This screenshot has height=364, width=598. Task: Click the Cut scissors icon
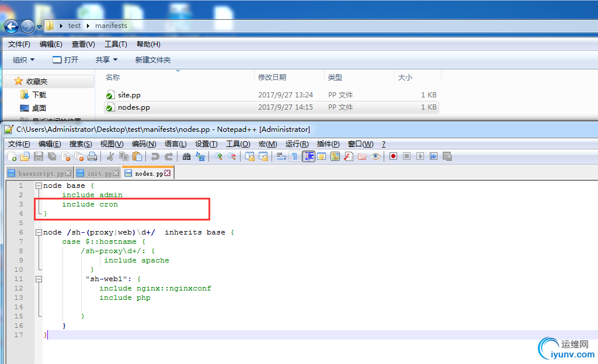click(110, 156)
